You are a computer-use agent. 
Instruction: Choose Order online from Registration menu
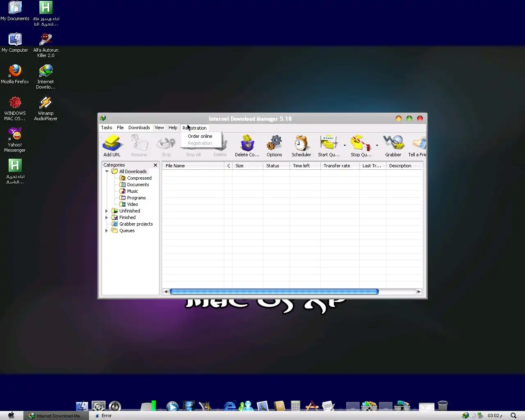201,136
